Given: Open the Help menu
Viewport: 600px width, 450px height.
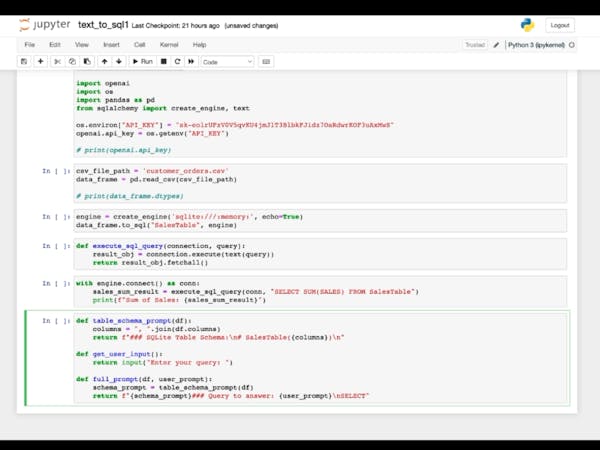Looking at the screenshot, I should point(199,45).
